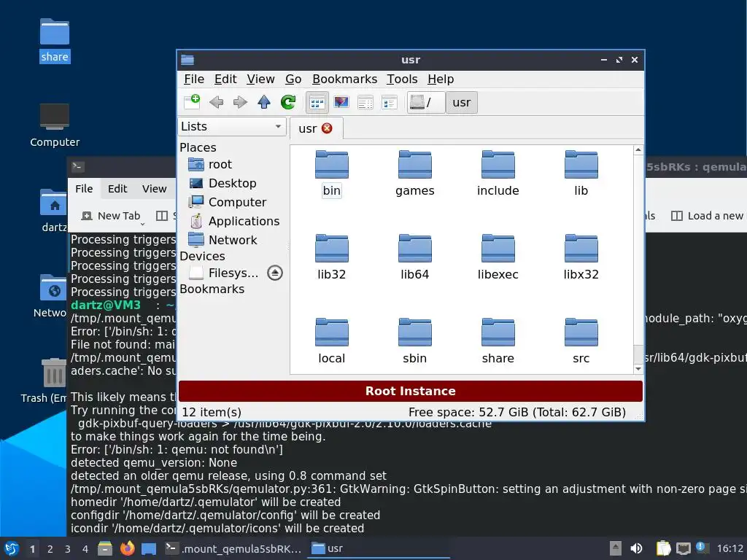
Task: Open the File menu in file manager
Action: point(194,79)
